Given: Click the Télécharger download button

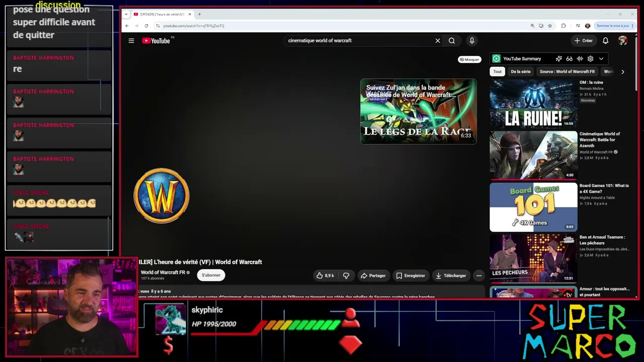Looking at the screenshot, I should click(x=451, y=276).
